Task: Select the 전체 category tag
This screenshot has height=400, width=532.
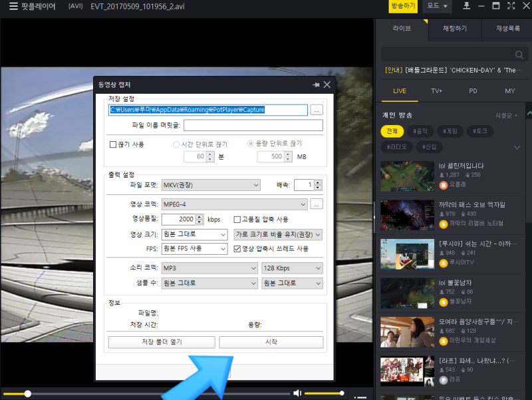Action: (x=392, y=131)
